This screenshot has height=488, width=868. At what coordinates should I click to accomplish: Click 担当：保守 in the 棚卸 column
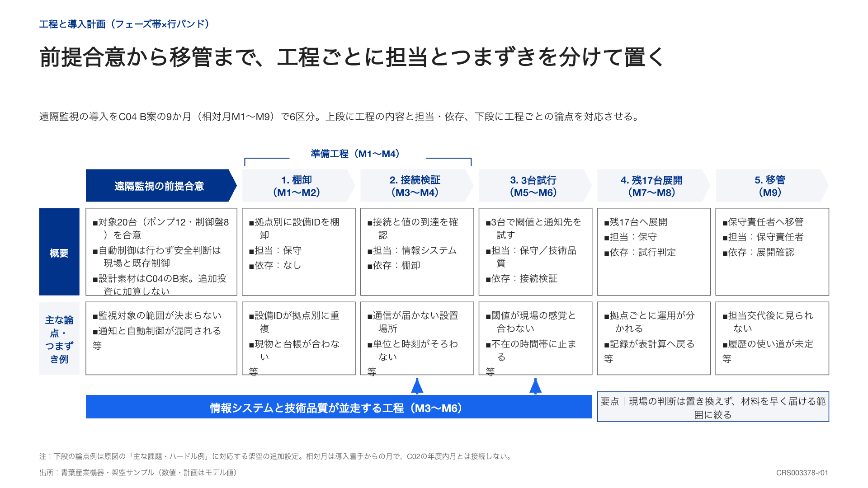275,250
